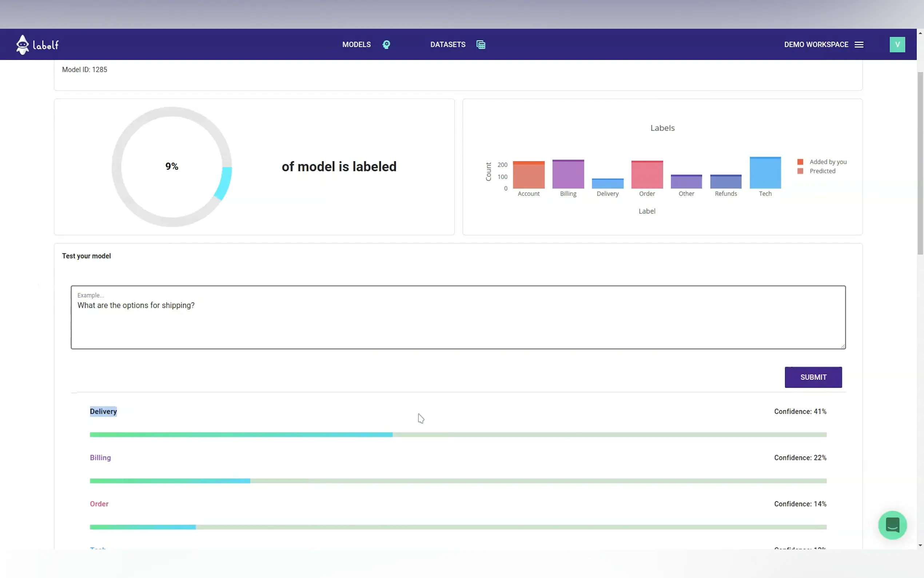Click the Labelf robot logo icon
This screenshot has width=924, height=578.
tap(23, 45)
